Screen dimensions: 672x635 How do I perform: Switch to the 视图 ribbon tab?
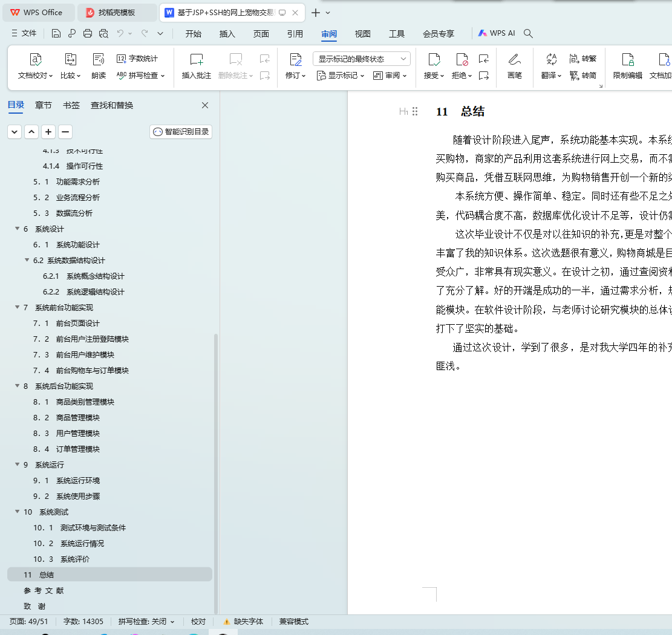pyautogui.click(x=362, y=34)
